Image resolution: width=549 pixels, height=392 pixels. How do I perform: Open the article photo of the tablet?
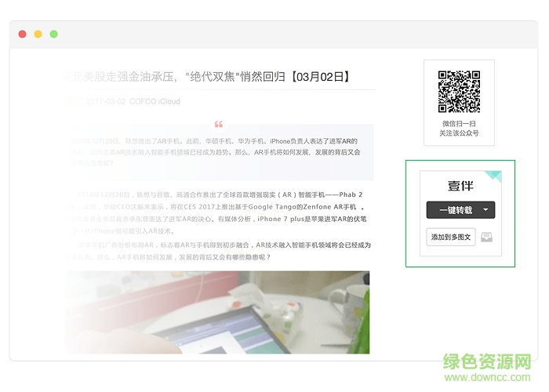pyautogui.click(x=218, y=312)
